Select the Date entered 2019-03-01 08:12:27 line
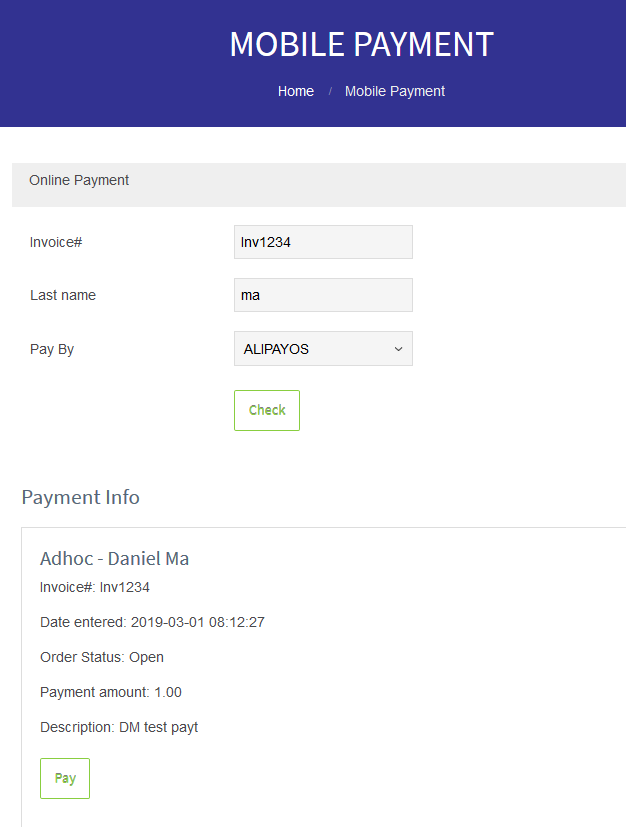 [x=152, y=622]
